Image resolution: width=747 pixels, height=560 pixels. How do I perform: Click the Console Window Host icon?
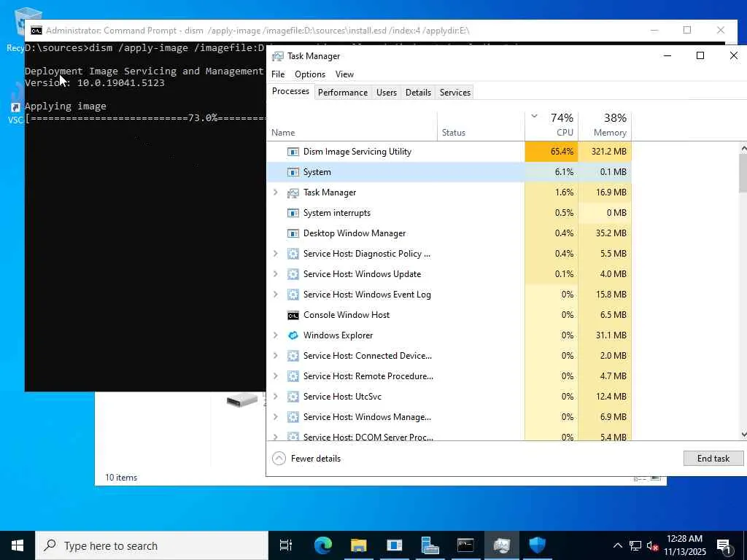(293, 315)
